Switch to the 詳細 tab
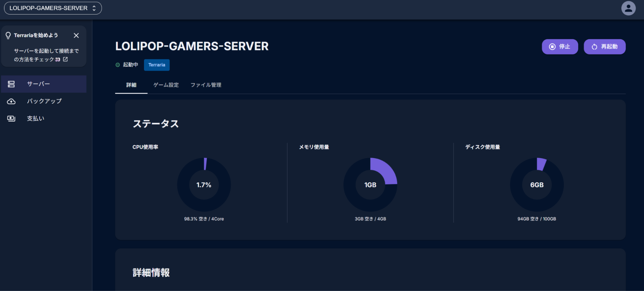 [131, 85]
